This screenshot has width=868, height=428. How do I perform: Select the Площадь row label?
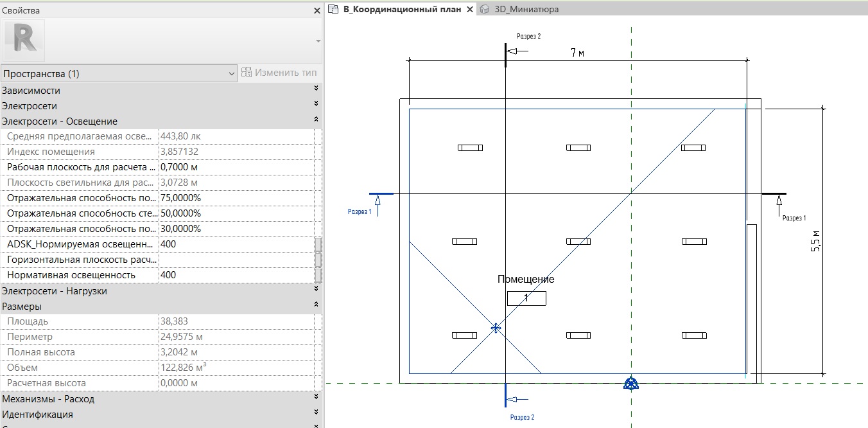pyautogui.click(x=28, y=321)
